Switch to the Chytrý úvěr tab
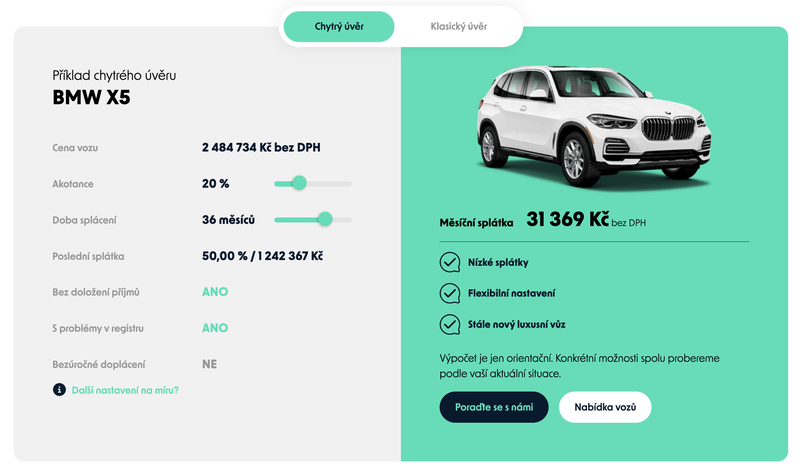This screenshot has height=470, width=800. pyautogui.click(x=338, y=26)
